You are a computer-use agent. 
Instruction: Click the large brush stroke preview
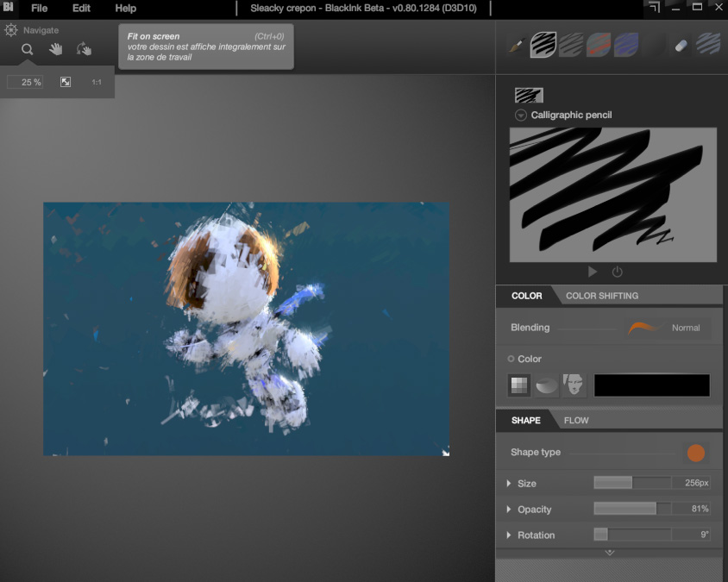click(x=613, y=195)
